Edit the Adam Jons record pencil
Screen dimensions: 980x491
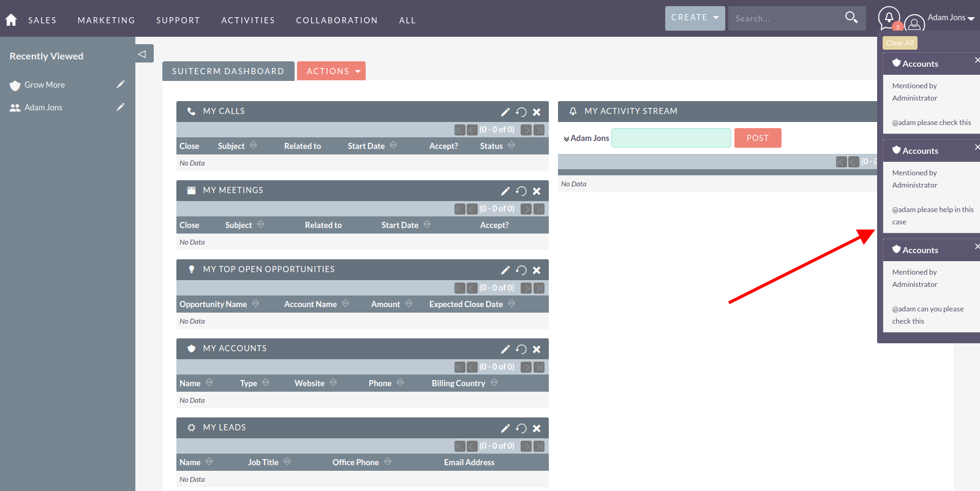pos(121,107)
